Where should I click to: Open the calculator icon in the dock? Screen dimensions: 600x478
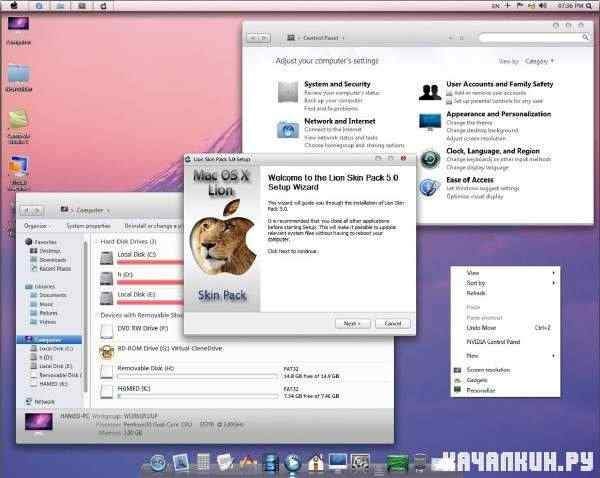(203, 463)
